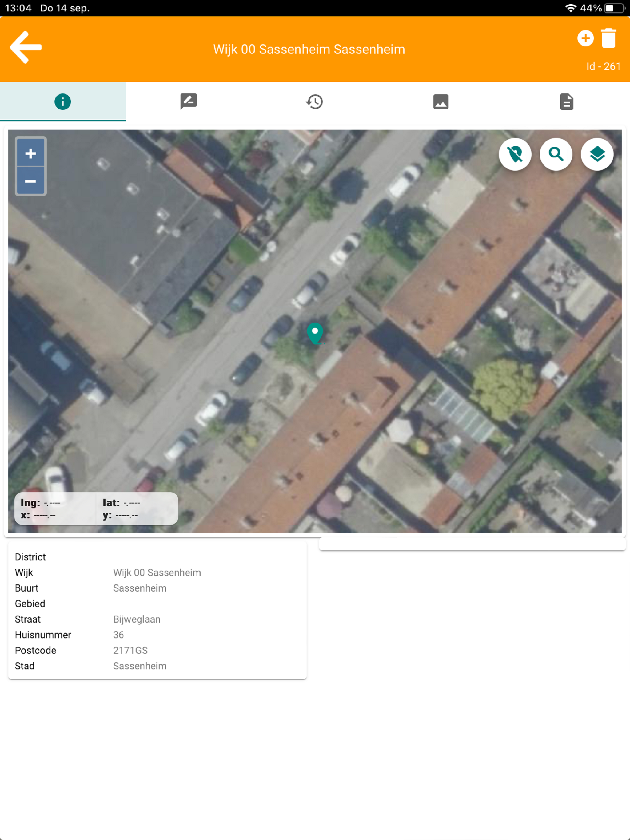Image resolution: width=630 pixels, height=840 pixels.
Task: Click street value 'Bijweglaan'
Action: tap(137, 619)
